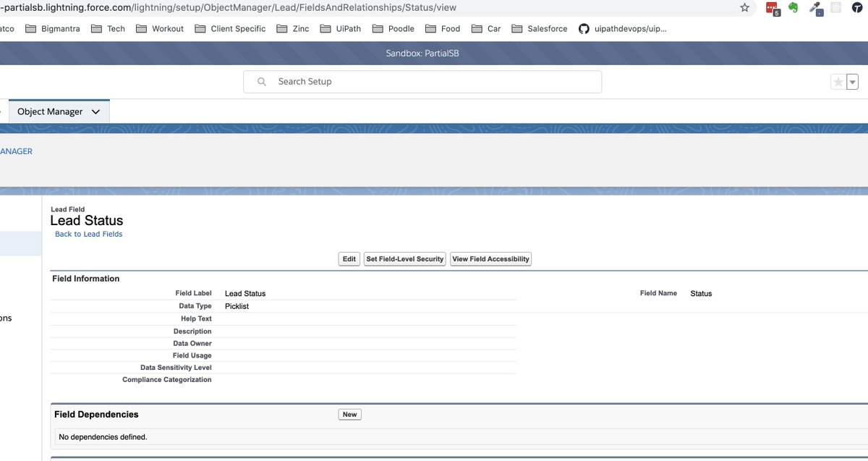Screen dimensions: 868x461
Task: Open the favorites list dropdown arrow
Action: [852, 82]
